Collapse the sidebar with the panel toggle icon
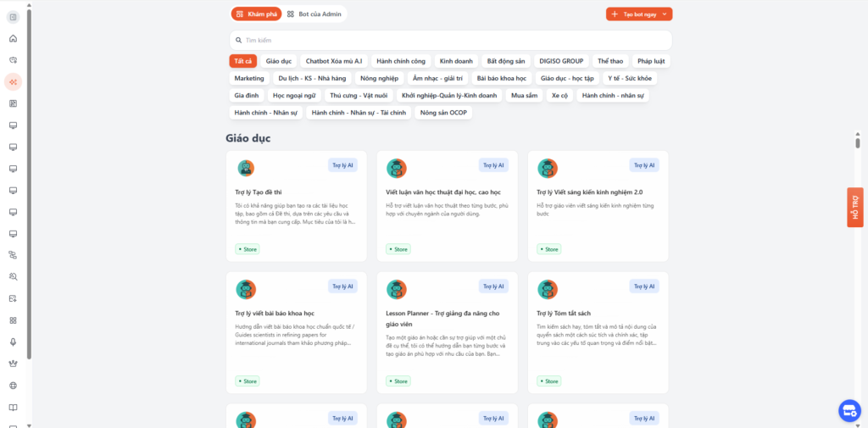868x428 pixels. [x=14, y=17]
